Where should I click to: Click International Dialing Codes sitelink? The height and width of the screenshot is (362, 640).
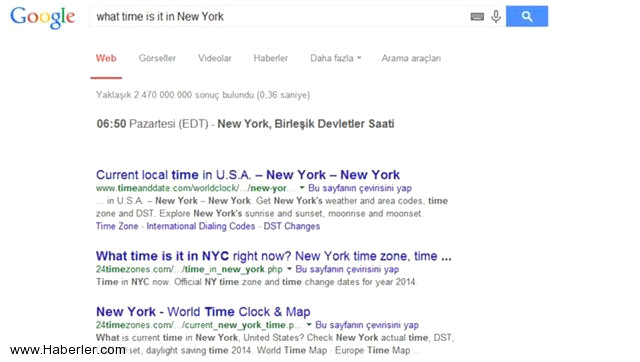200,226
